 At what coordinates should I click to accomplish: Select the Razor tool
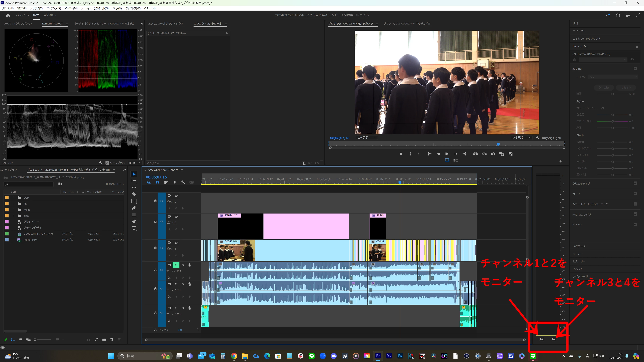tap(134, 194)
